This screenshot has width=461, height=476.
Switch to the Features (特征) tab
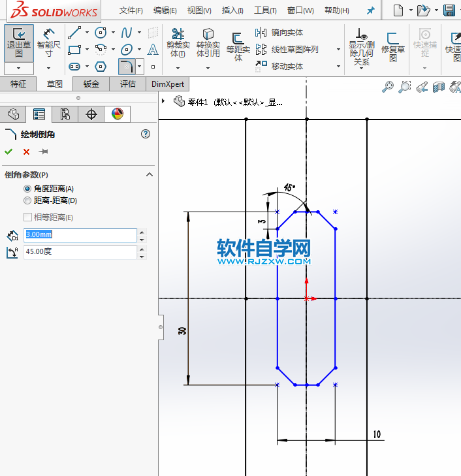click(18, 84)
